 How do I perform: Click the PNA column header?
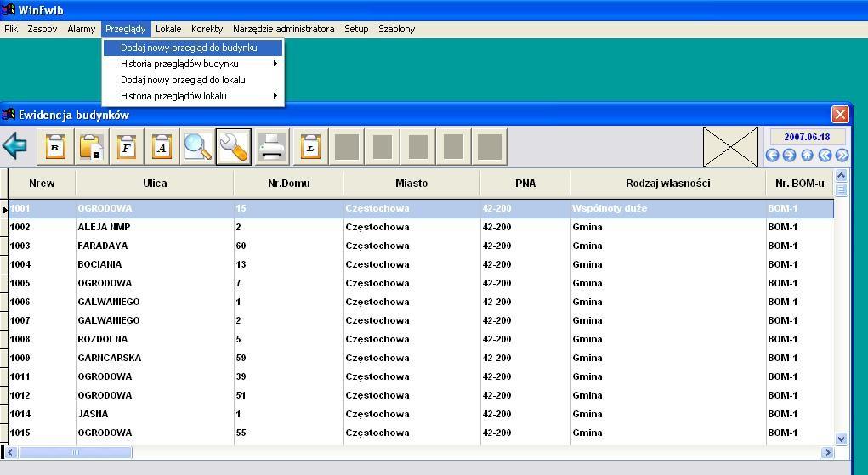click(x=525, y=184)
